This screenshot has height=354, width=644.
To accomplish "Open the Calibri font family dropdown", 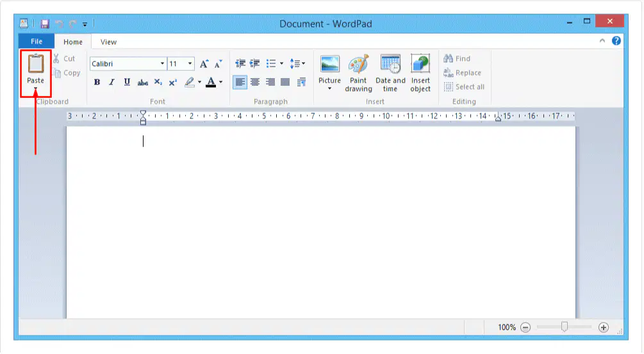I will click(x=162, y=63).
